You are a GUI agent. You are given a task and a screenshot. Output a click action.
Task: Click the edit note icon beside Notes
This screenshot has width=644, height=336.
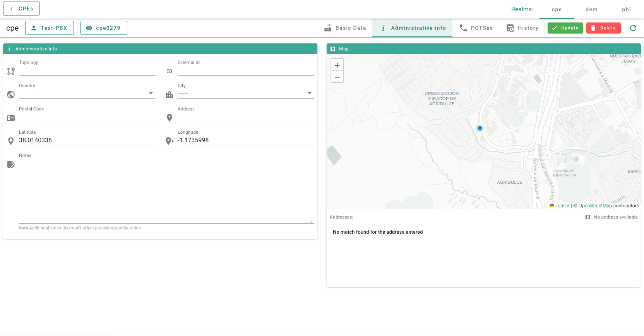[x=11, y=164]
